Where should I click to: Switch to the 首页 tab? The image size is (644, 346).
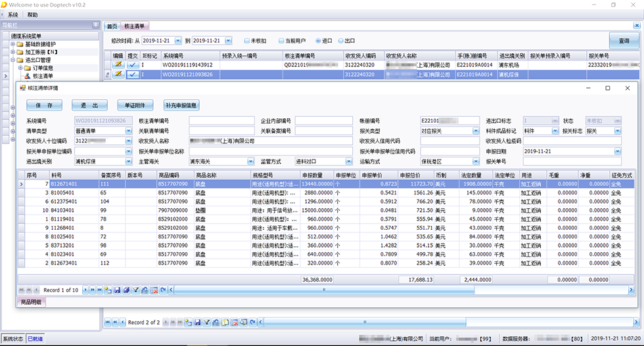click(112, 26)
